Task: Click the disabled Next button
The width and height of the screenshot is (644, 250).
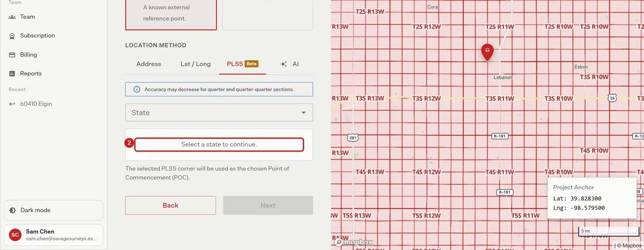Action: pos(268,205)
